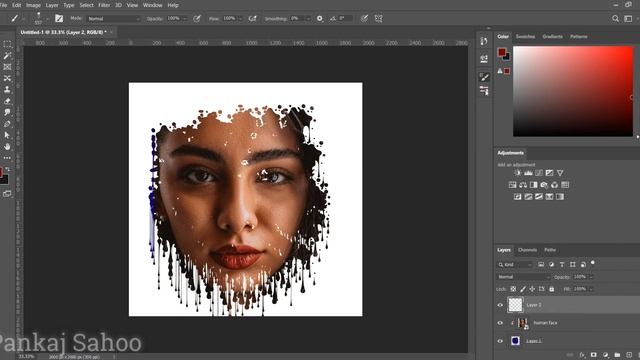
Task: Open the workspace switcher icon
Action: [x=628, y=18]
